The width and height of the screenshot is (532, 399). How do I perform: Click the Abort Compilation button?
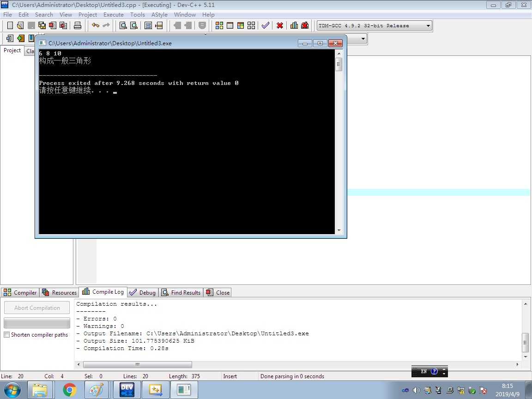click(x=37, y=308)
